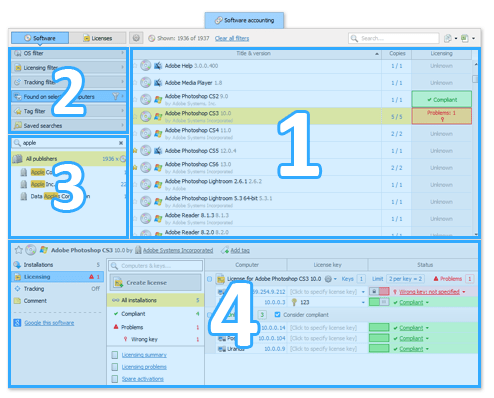Click the green status swatch on the 10.0.0.14 row
This screenshot has height=398, width=494.
click(379, 328)
